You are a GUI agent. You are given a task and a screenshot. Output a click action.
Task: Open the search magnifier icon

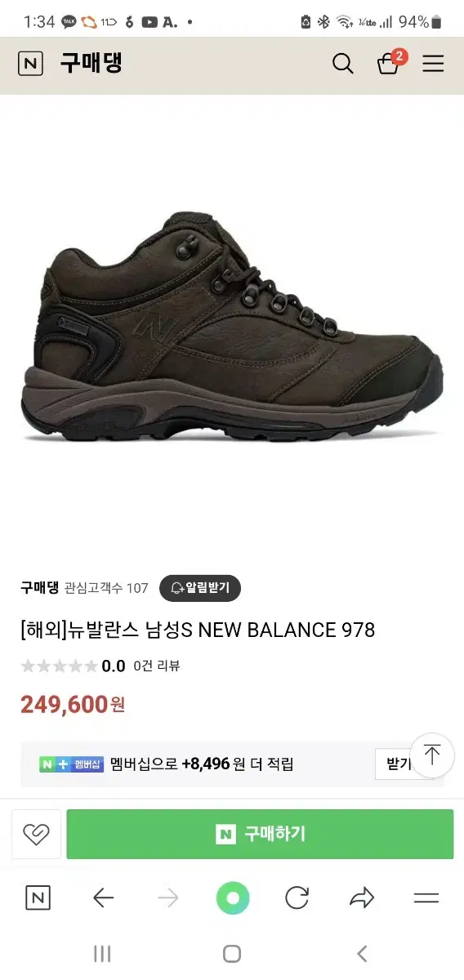point(343,64)
